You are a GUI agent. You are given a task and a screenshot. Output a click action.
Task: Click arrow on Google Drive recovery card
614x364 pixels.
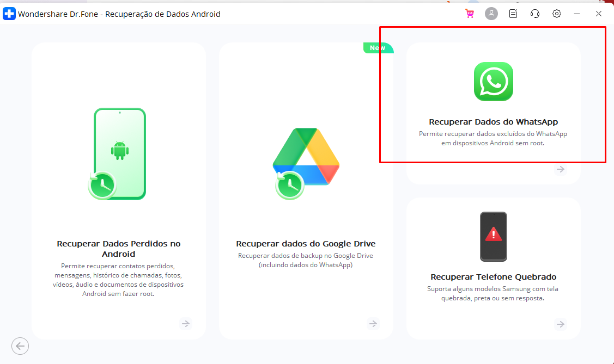coord(373,324)
